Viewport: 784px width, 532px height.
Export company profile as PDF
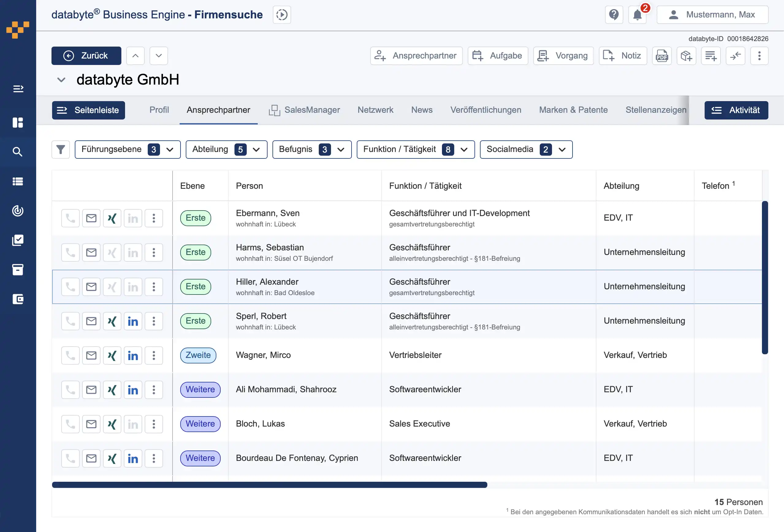[661, 56]
